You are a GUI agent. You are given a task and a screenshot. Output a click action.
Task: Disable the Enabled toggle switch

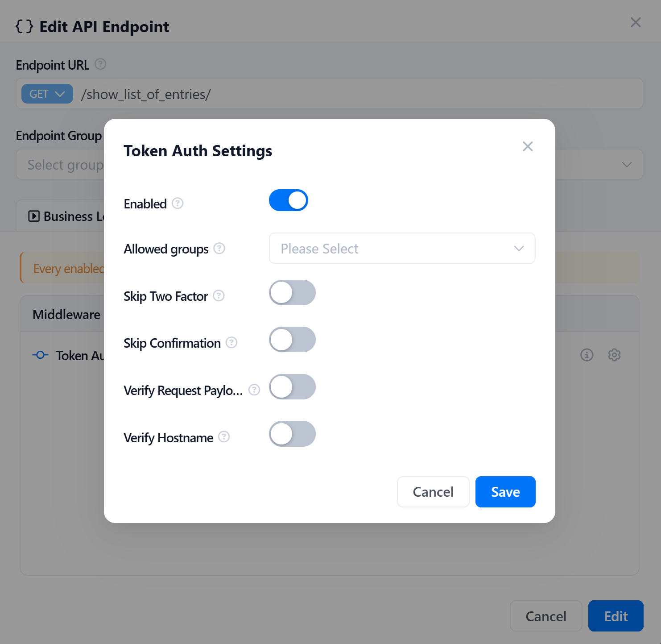(x=289, y=200)
